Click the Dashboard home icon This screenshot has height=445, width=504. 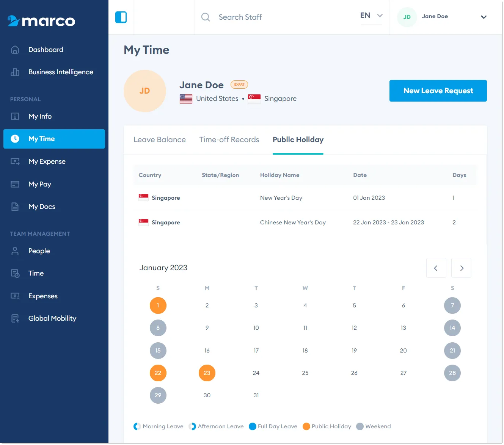(15, 50)
